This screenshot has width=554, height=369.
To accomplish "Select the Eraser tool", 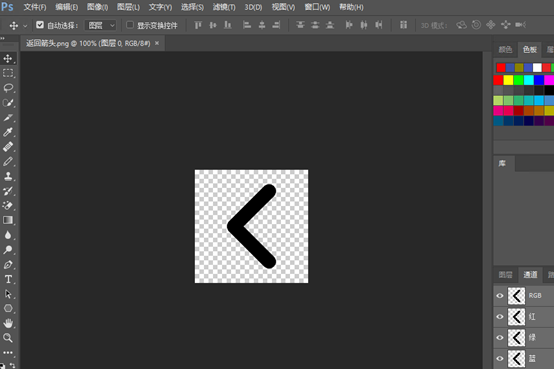I will pyautogui.click(x=8, y=206).
